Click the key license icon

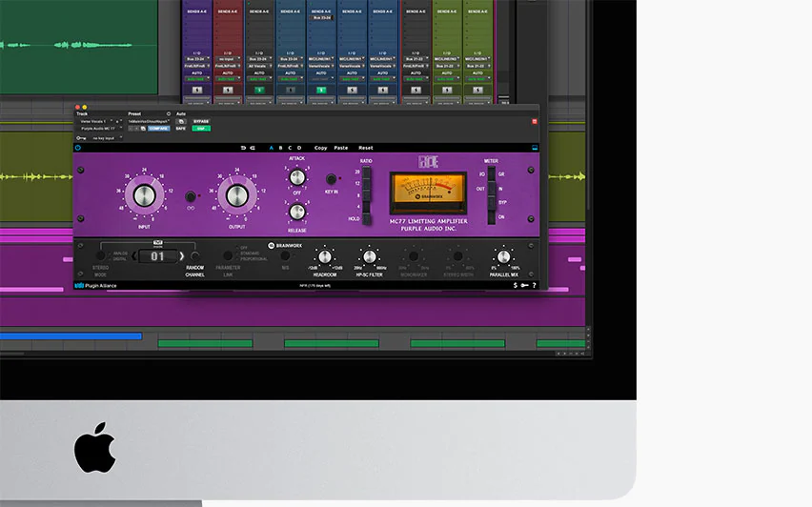[x=524, y=285]
